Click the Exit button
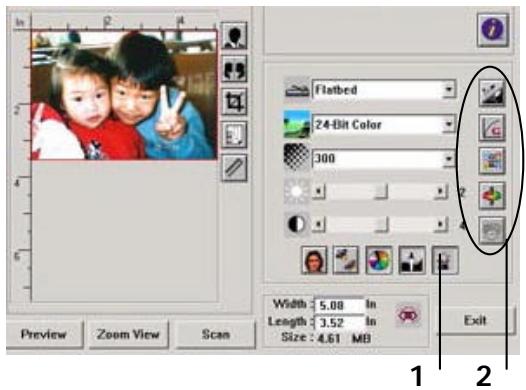This screenshot has height=390, width=526. [x=475, y=321]
